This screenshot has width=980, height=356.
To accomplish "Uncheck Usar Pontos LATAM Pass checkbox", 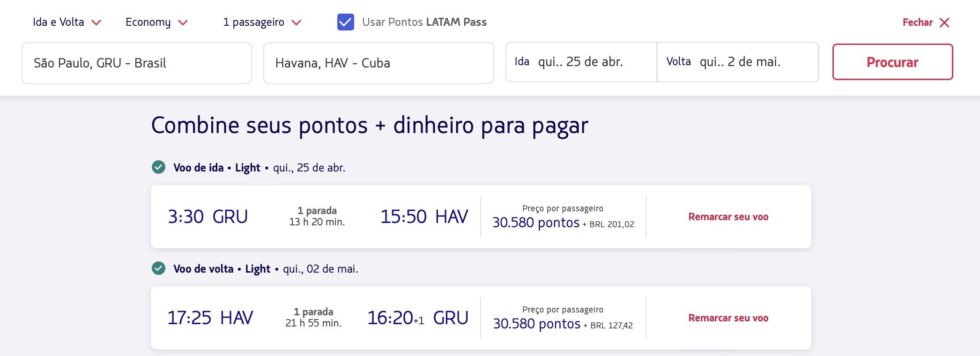I will [x=345, y=22].
